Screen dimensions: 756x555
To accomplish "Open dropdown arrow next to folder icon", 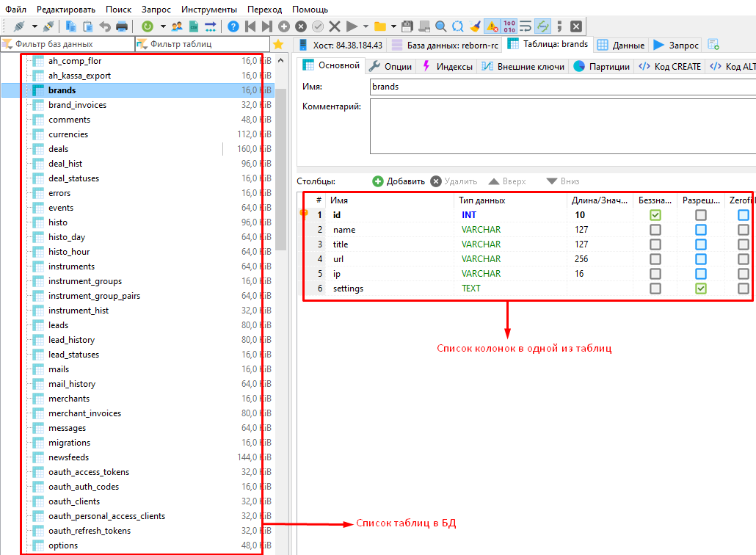I will (393, 26).
